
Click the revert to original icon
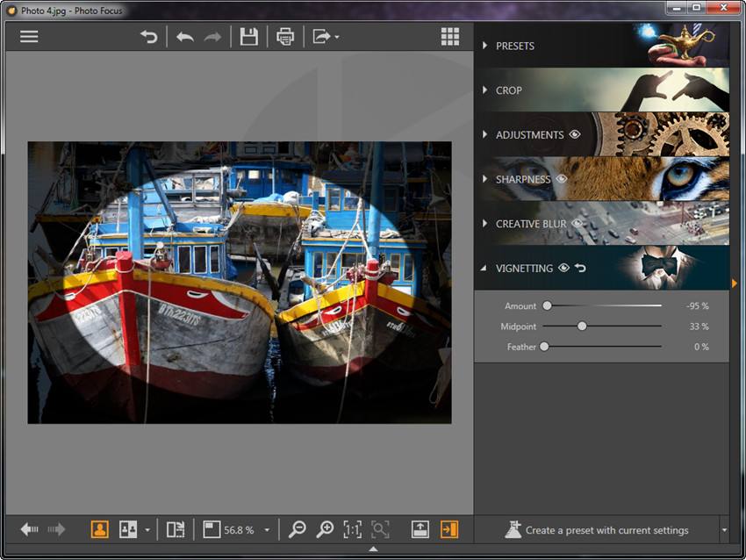pyautogui.click(x=149, y=37)
